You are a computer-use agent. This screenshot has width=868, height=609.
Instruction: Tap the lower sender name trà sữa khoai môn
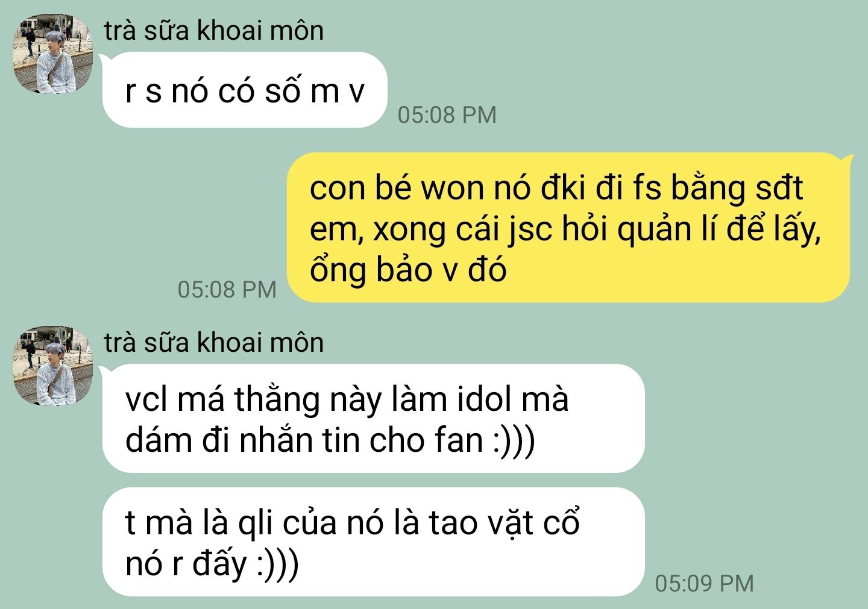pos(214,342)
